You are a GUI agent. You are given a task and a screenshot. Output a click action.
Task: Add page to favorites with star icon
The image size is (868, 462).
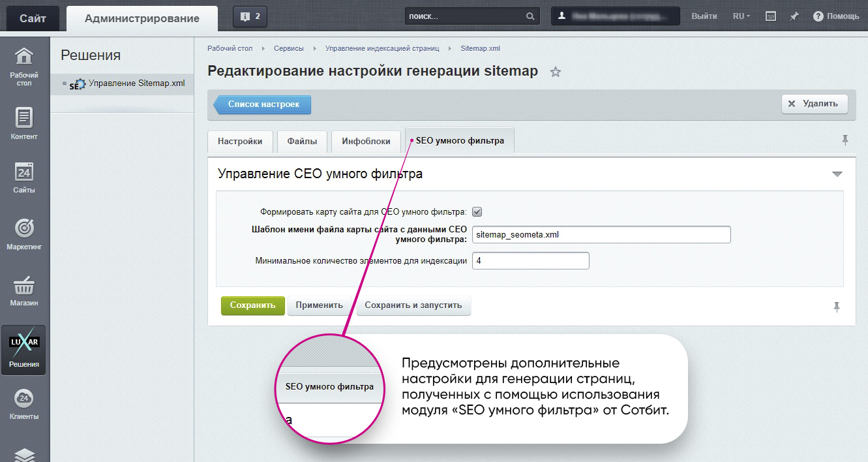(556, 72)
